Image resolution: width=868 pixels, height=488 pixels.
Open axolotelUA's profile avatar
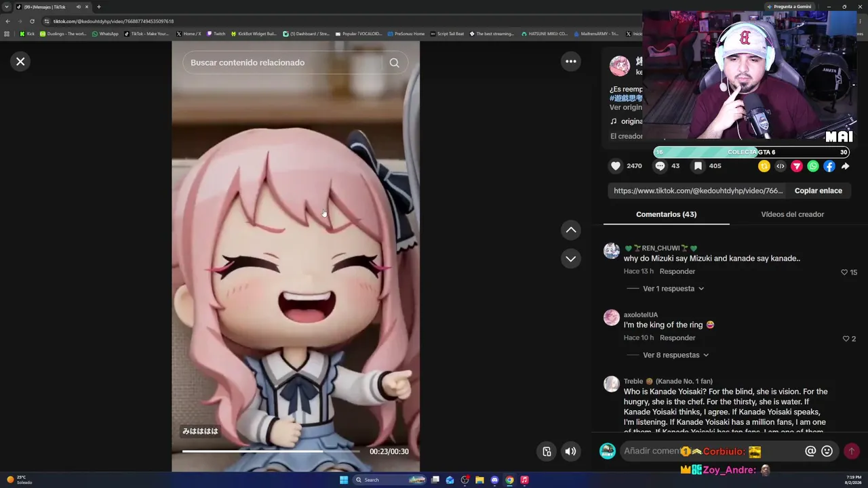612,317
